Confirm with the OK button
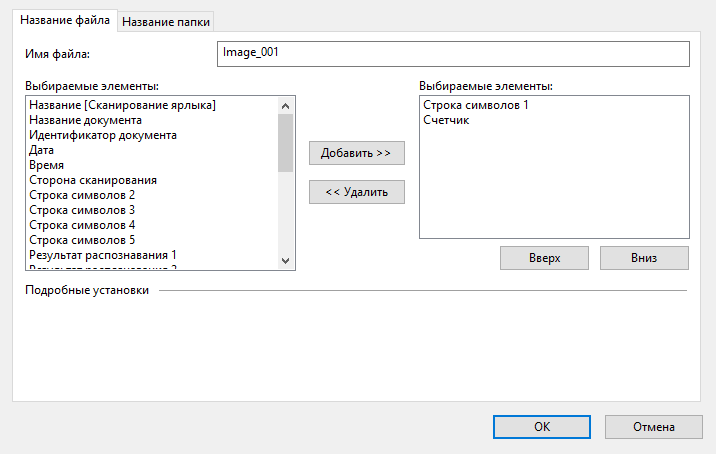This screenshot has height=454, width=716. pyautogui.click(x=542, y=426)
